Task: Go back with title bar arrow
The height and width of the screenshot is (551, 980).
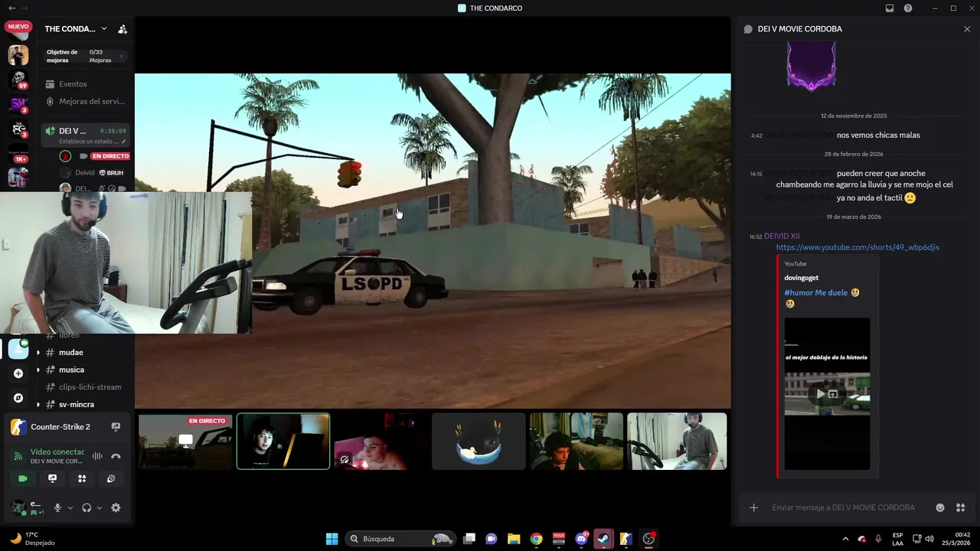Action: point(11,8)
